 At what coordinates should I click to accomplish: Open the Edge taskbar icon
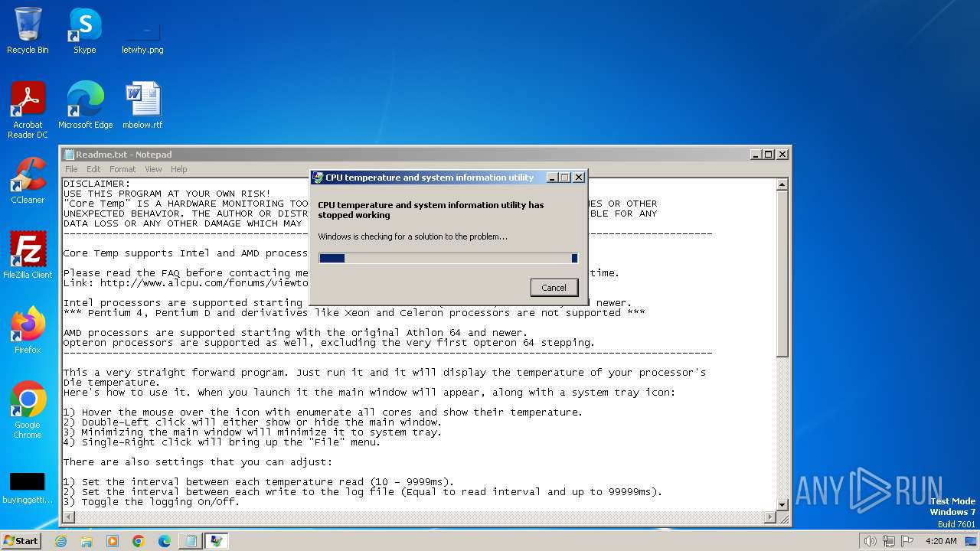(x=165, y=541)
